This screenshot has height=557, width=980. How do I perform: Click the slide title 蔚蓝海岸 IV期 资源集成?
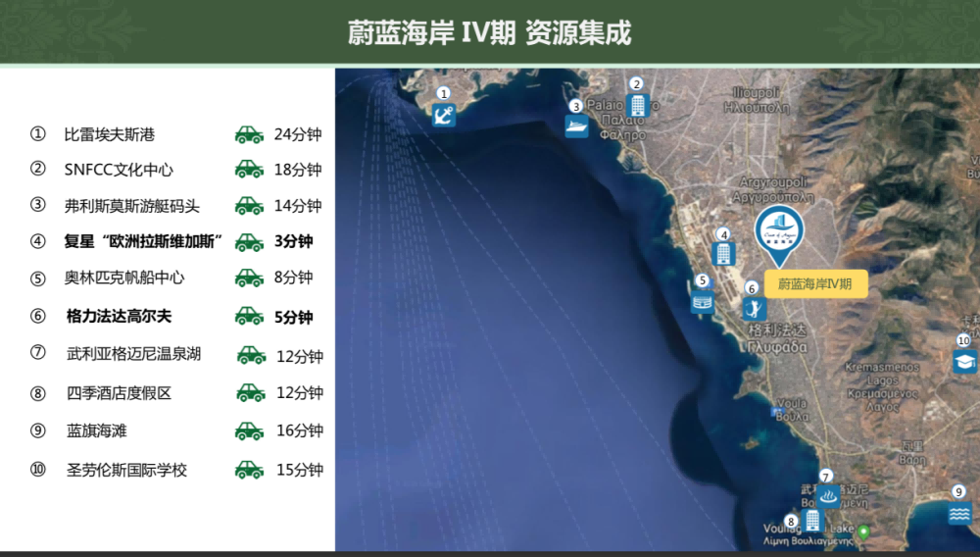(489, 33)
